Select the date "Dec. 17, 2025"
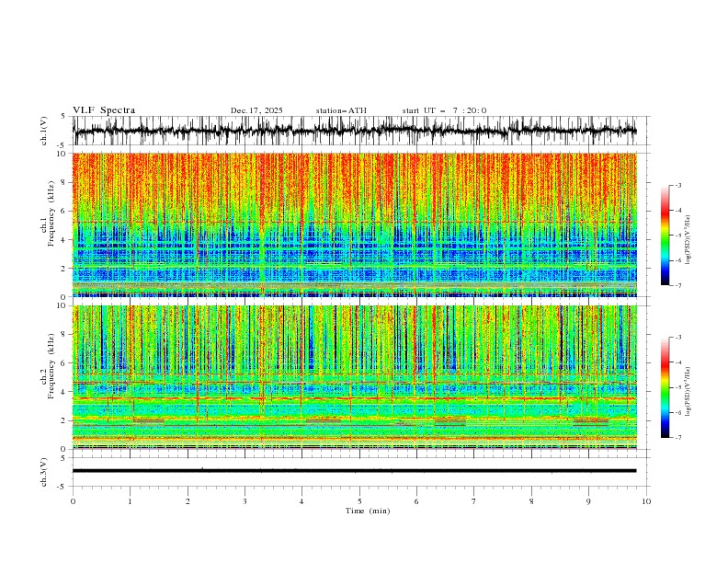This screenshot has width=728, height=563. [256, 110]
